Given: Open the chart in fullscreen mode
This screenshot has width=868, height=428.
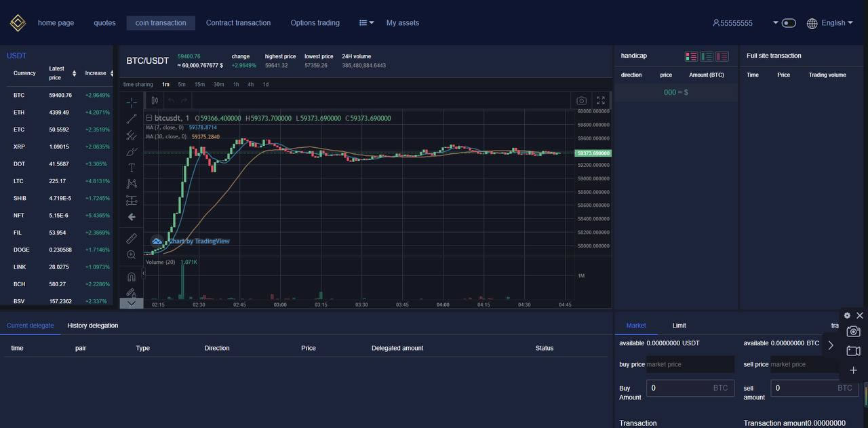Looking at the screenshot, I should 601,100.
